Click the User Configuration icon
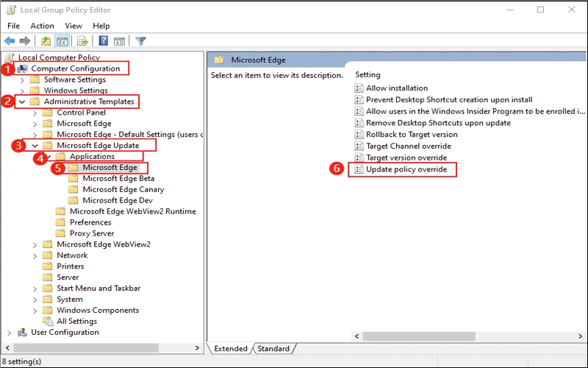This screenshot has height=368, width=588. tap(23, 333)
